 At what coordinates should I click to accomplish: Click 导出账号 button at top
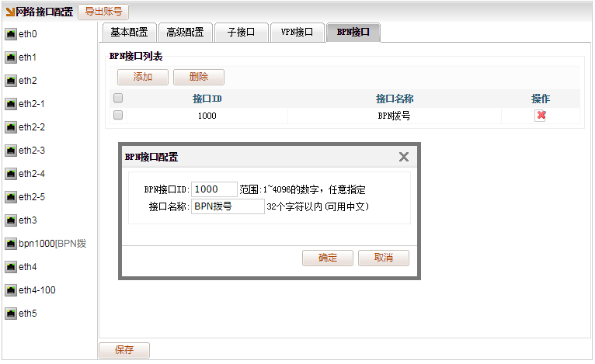click(x=103, y=12)
